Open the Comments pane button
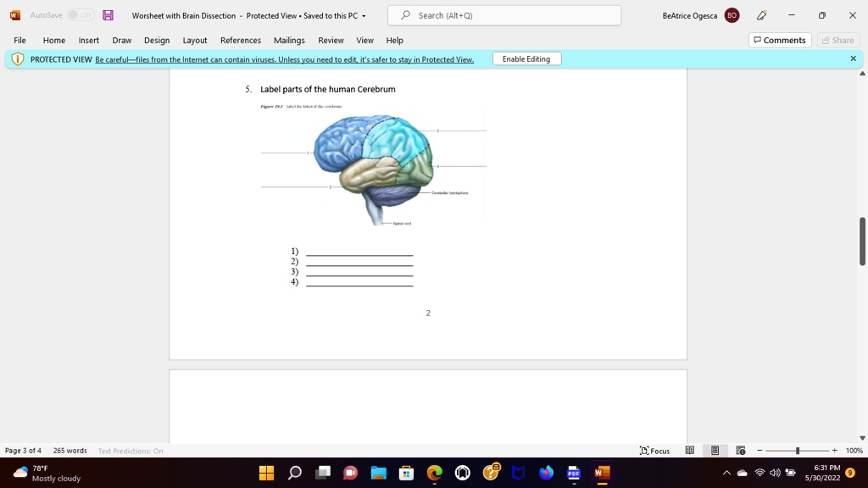 point(780,40)
